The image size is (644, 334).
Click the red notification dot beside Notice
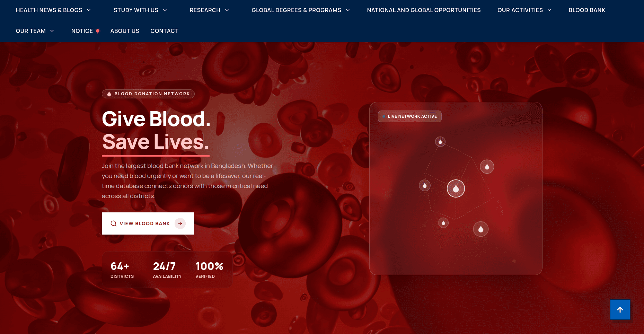[98, 31]
